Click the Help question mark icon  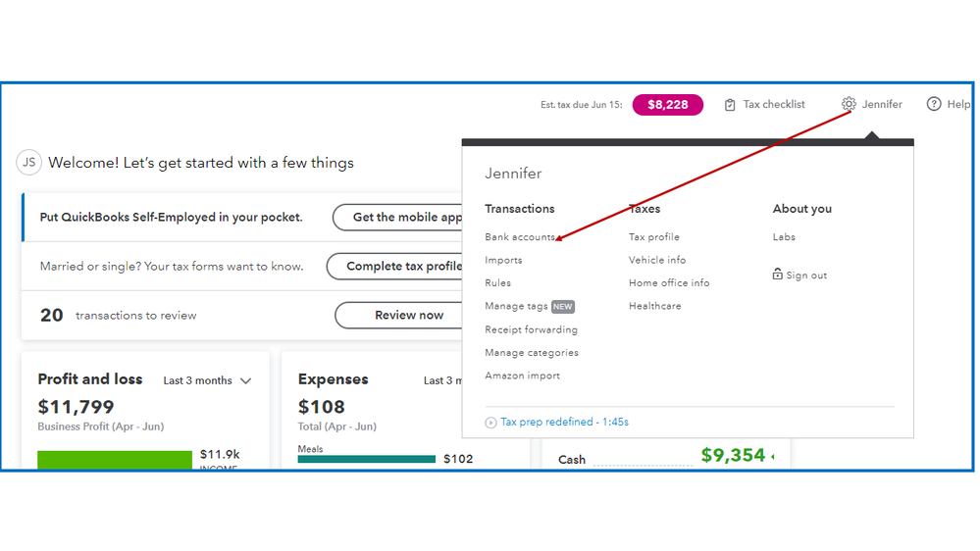coord(934,104)
